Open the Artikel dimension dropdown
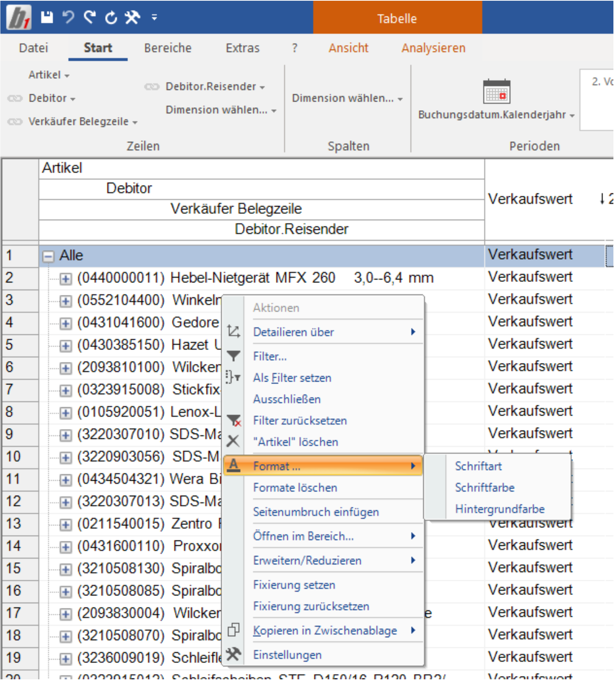The width and height of the screenshot is (616, 683). (49, 75)
